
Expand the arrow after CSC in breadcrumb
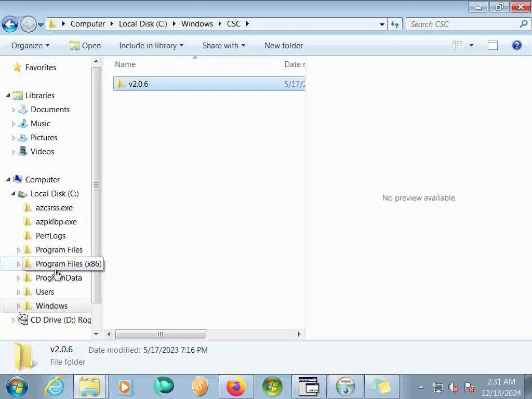(x=247, y=24)
